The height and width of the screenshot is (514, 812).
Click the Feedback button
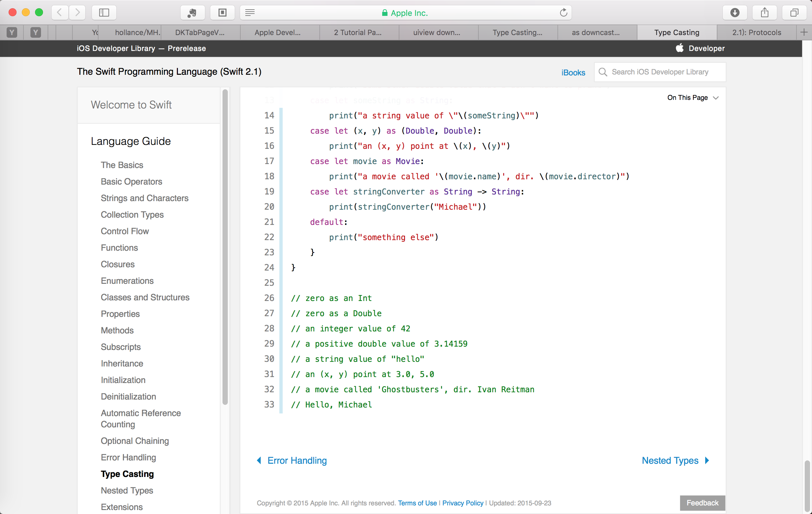(703, 503)
